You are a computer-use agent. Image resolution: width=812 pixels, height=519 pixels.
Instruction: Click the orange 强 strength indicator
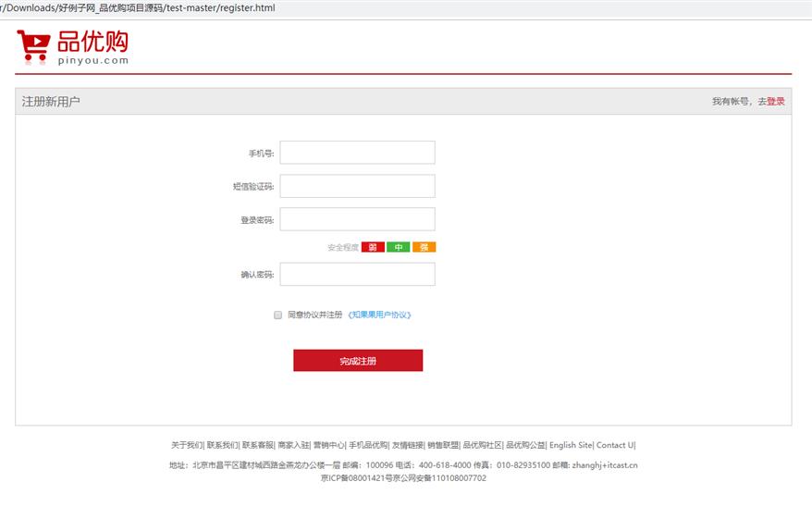pyautogui.click(x=424, y=247)
